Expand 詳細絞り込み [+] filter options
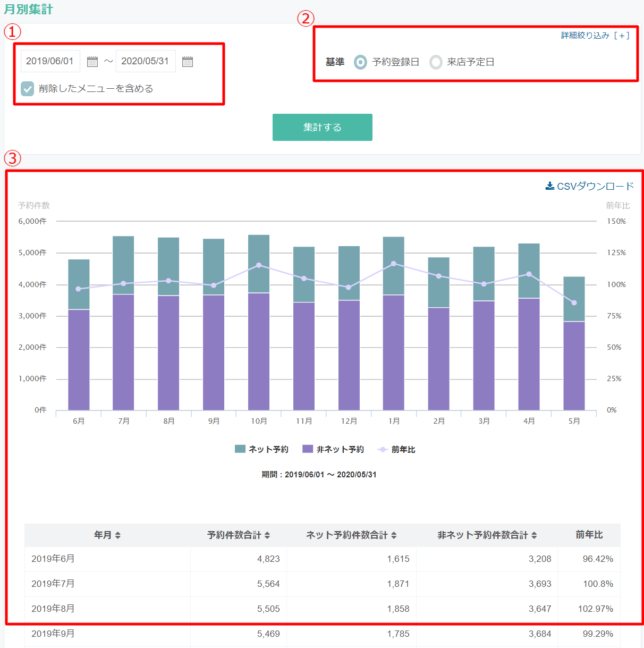Viewport: 644px width, 648px height. (595, 36)
